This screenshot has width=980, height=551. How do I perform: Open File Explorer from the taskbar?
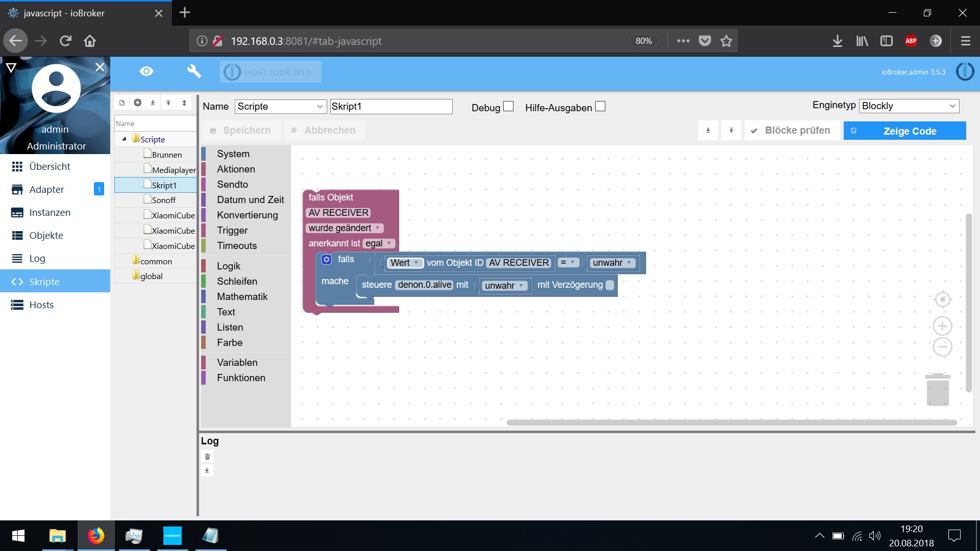click(58, 536)
